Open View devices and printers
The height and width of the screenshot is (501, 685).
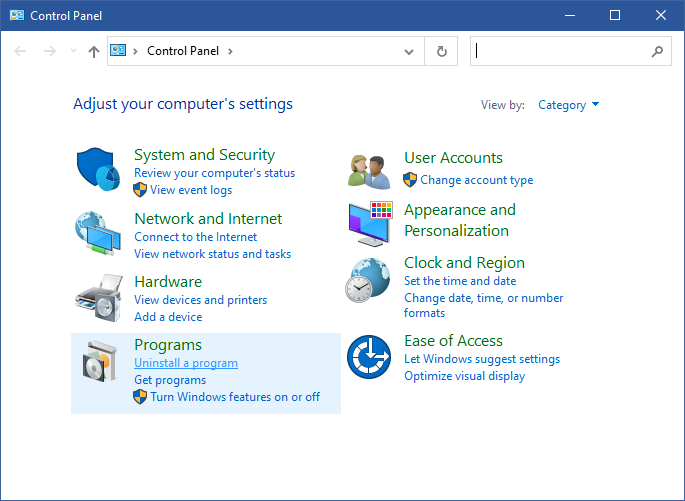point(201,300)
